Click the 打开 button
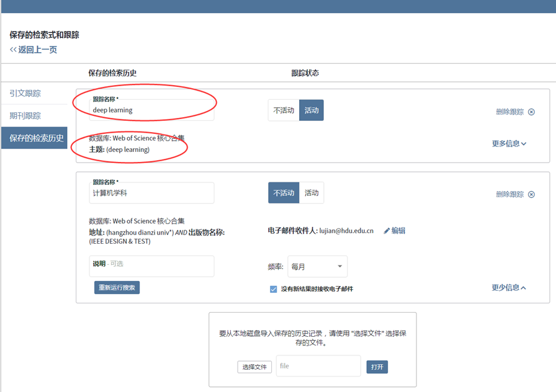Image resolution: width=556 pixels, height=392 pixels. pyautogui.click(x=377, y=367)
